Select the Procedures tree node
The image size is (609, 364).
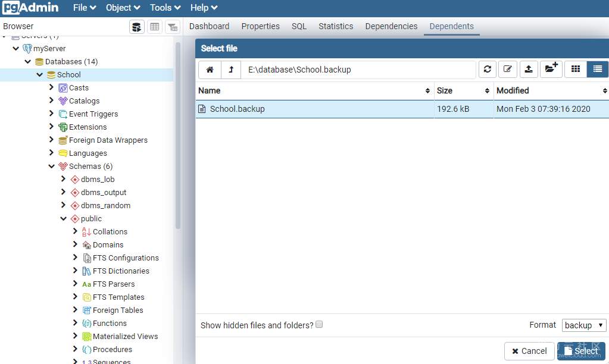pos(113,349)
